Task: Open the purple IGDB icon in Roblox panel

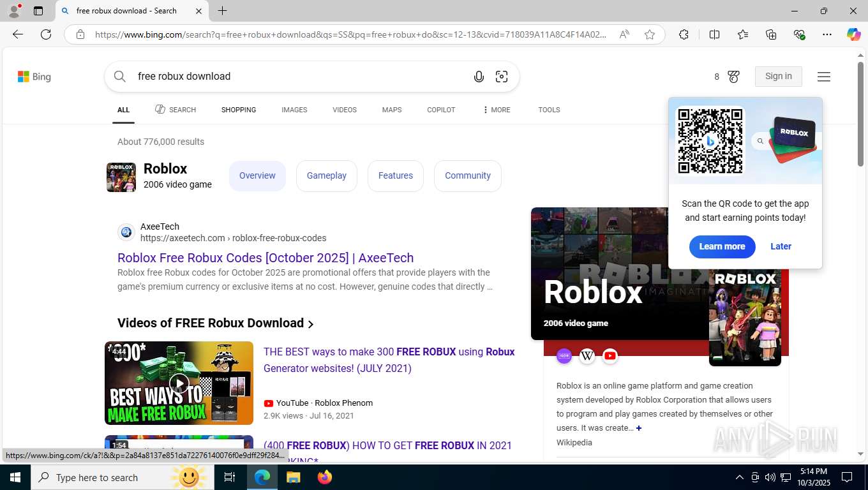Action: 564,355
